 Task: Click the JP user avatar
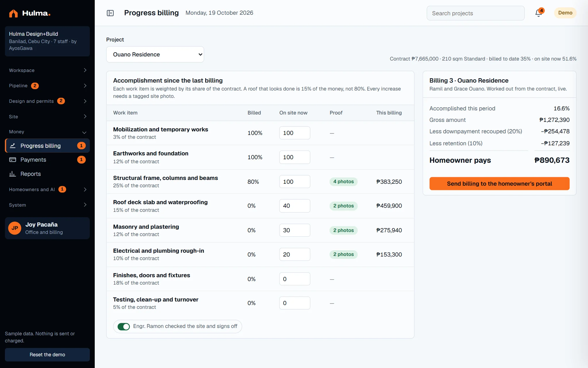(x=15, y=228)
